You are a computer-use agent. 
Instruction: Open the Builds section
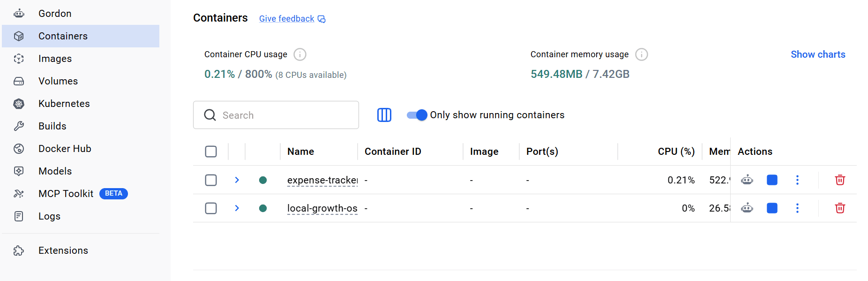pyautogui.click(x=81, y=126)
